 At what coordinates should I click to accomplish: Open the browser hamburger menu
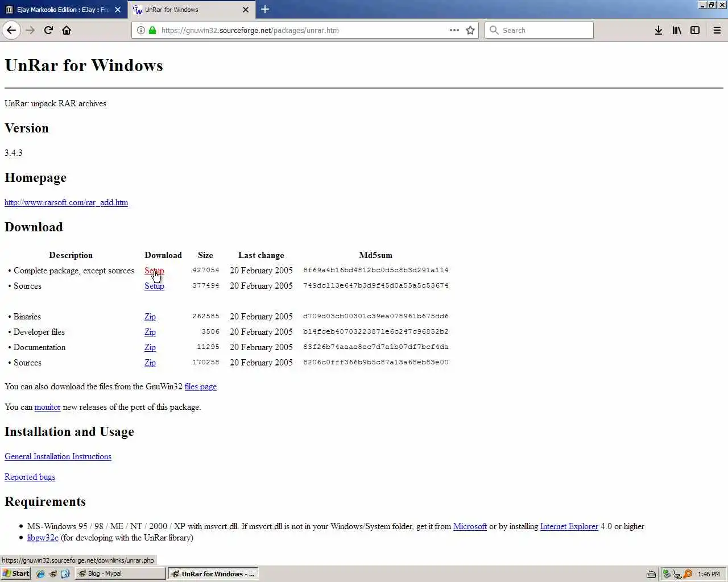tap(717, 30)
